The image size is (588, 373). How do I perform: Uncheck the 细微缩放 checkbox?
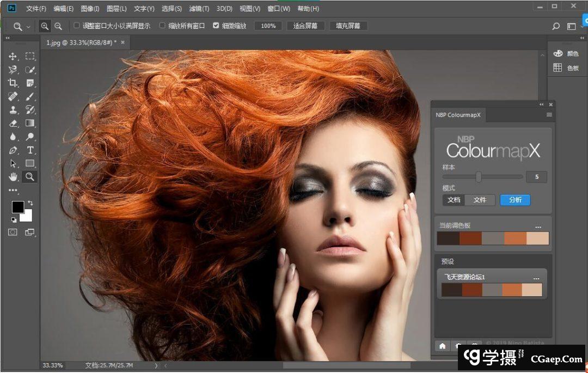click(x=216, y=26)
